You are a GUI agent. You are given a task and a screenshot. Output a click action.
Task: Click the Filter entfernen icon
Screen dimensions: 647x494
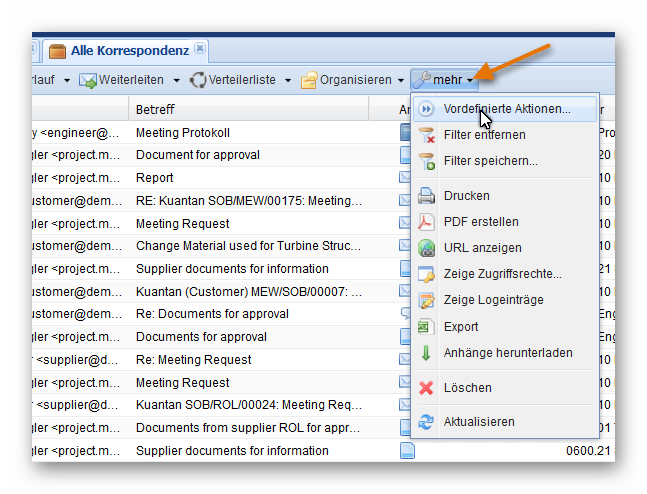(x=427, y=135)
